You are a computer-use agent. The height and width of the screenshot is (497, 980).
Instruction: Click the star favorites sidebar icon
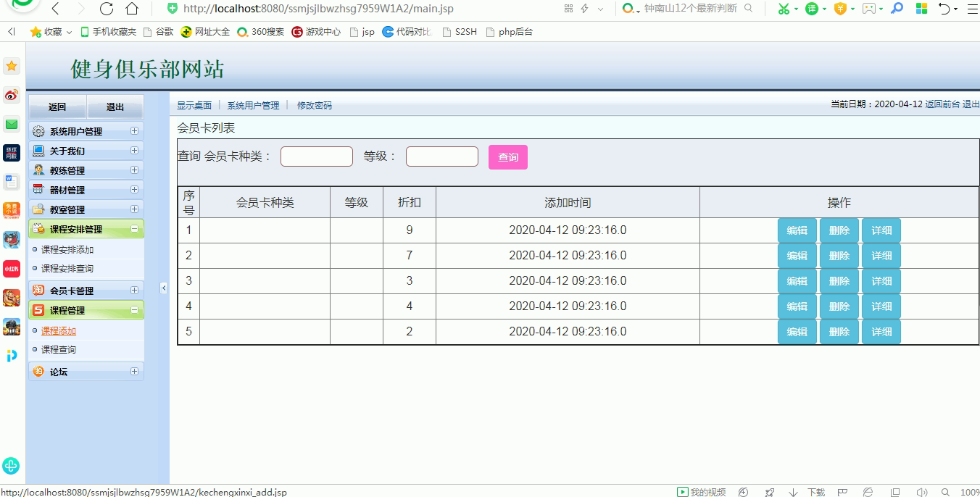[x=12, y=66]
